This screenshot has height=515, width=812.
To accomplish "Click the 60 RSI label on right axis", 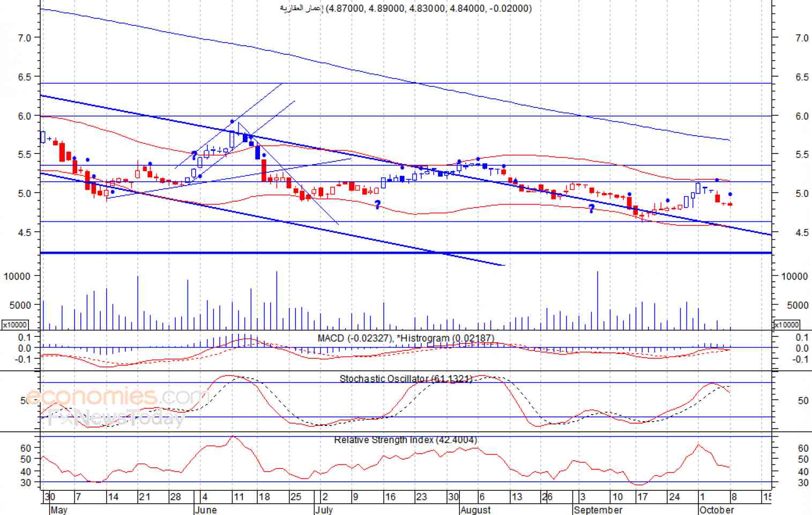I will [803, 448].
